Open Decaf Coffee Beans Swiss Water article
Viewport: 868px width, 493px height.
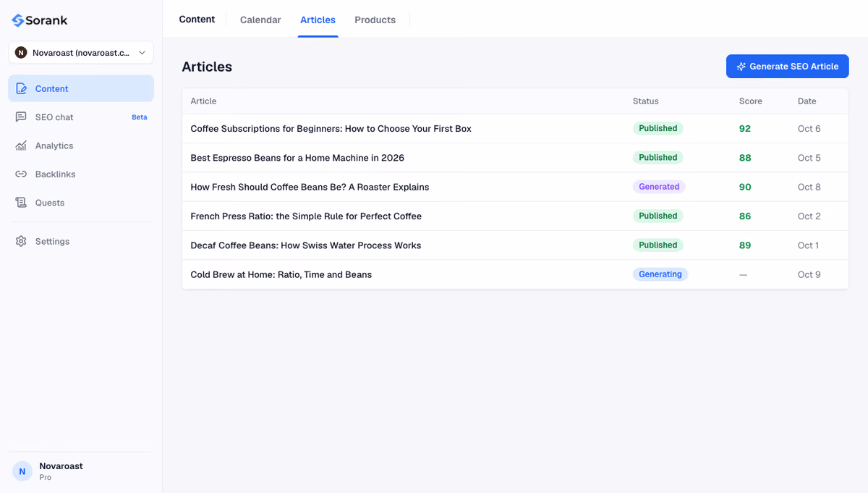(305, 245)
